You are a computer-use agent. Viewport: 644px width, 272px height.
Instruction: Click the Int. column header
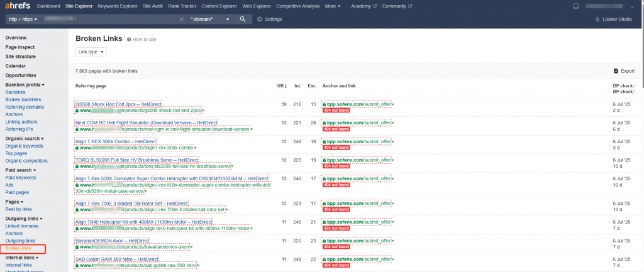point(297,86)
